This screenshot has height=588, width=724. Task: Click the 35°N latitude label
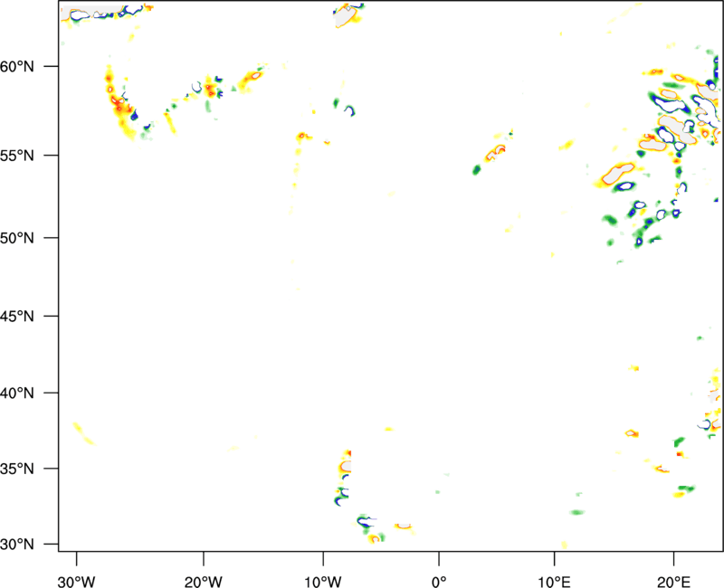[x=17, y=469]
